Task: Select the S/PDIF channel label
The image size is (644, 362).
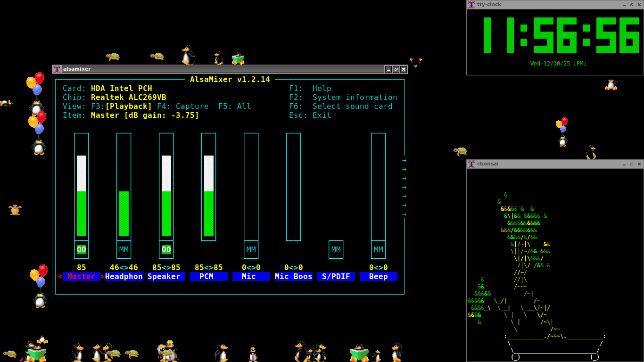Action: tap(336, 277)
